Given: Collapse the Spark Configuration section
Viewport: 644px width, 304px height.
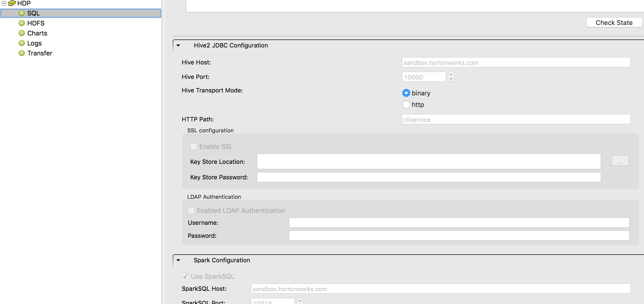Looking at the screenshot, I should (178, 260).
